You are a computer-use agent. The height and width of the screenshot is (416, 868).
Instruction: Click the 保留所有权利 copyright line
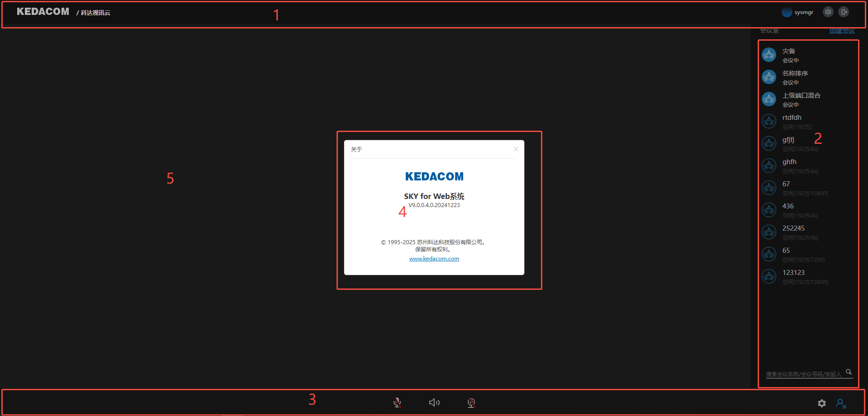point(433,250)
